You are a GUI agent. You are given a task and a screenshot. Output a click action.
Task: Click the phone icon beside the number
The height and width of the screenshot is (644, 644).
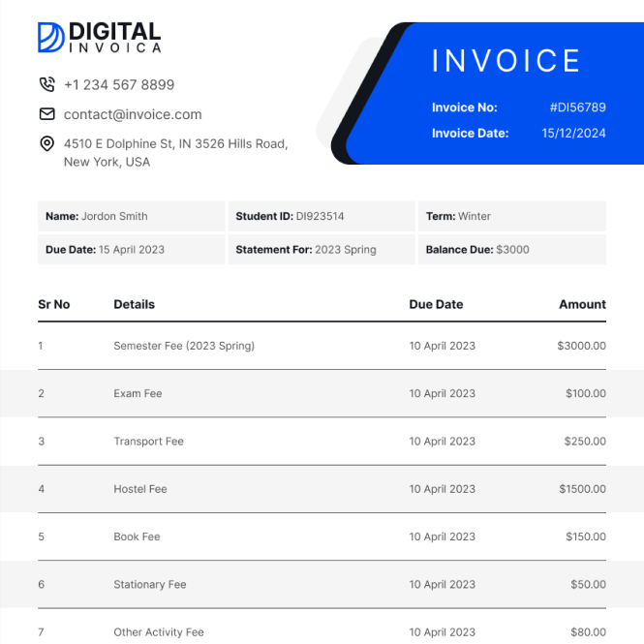coord(46,84)
